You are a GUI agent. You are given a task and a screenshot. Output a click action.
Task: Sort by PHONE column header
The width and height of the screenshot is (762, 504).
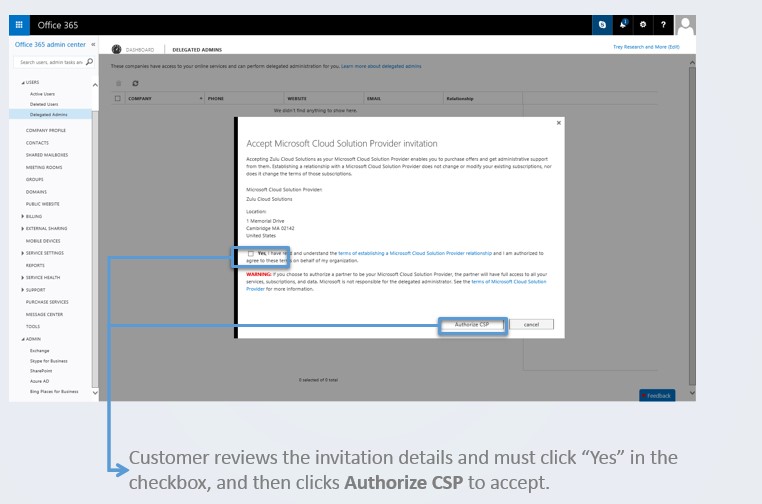[x=216, y=99]
